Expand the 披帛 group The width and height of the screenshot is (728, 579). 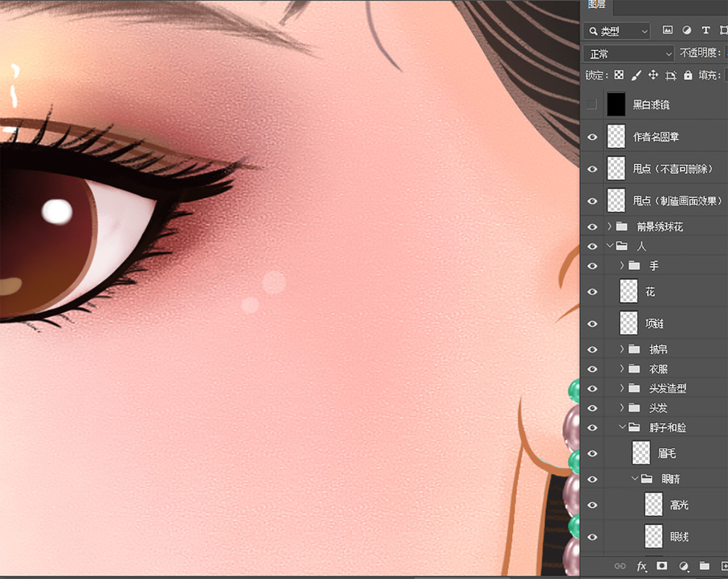click(x=622, y=349)
